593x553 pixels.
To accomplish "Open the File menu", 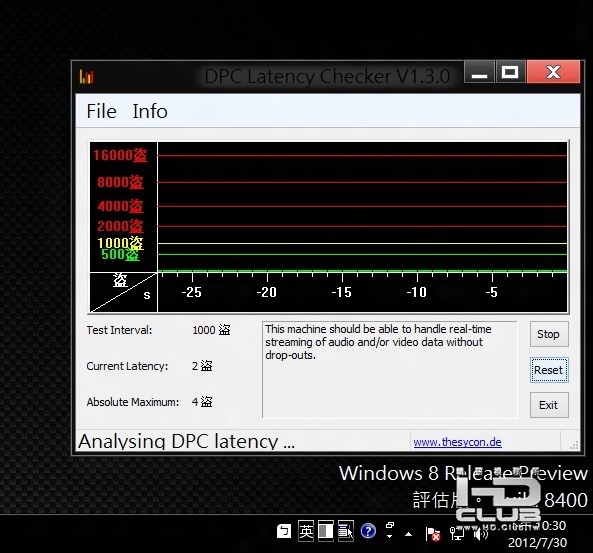I will tap(101, 111).
